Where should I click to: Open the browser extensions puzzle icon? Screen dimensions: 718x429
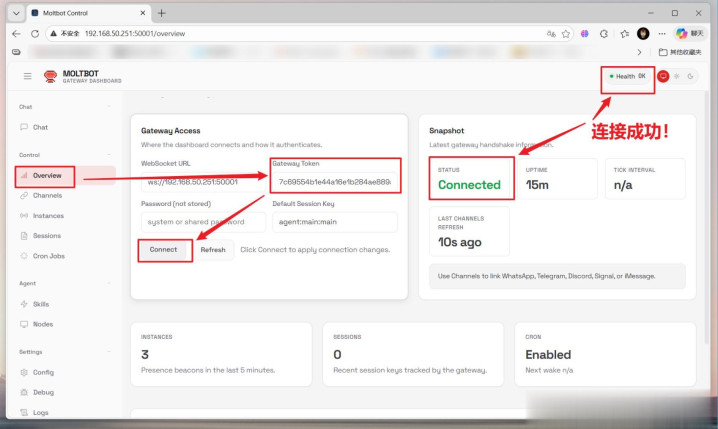click(x=604, y=33)
